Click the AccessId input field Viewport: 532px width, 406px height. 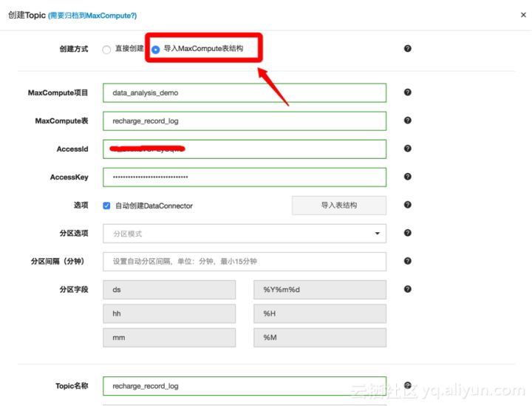tap(245, 149)
